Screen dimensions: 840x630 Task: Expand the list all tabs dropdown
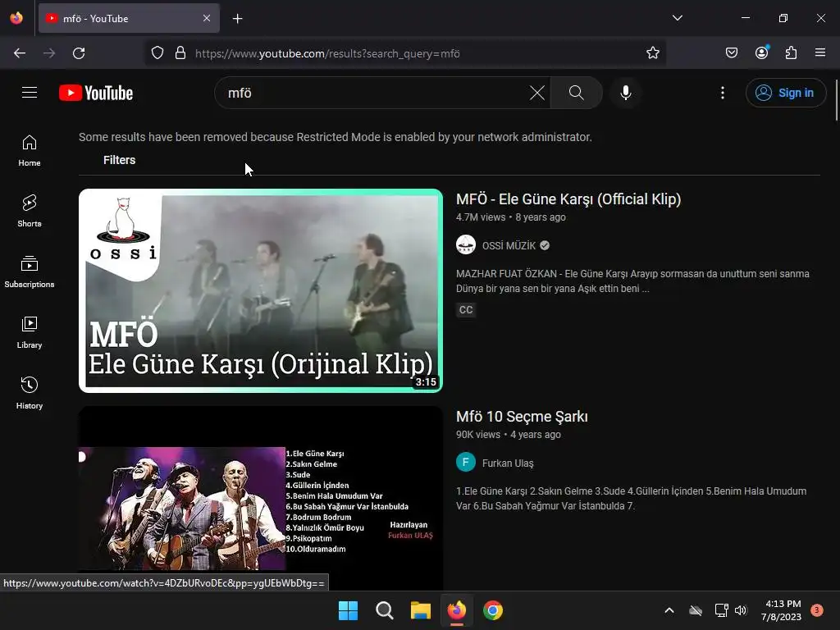coord(677,18)
